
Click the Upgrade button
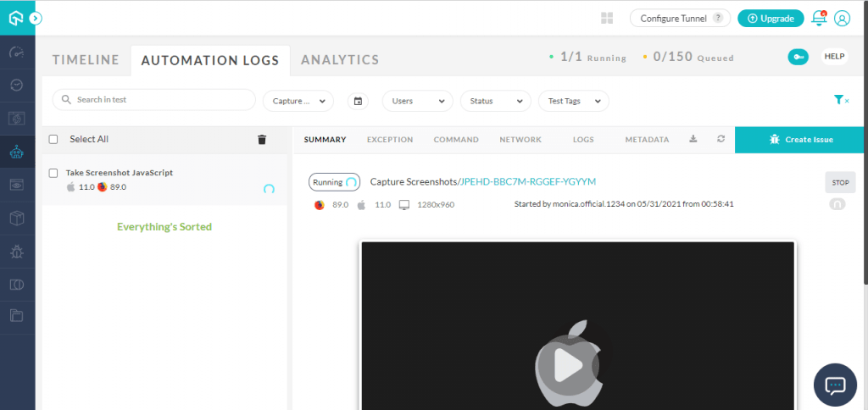[x=771, y=19]
